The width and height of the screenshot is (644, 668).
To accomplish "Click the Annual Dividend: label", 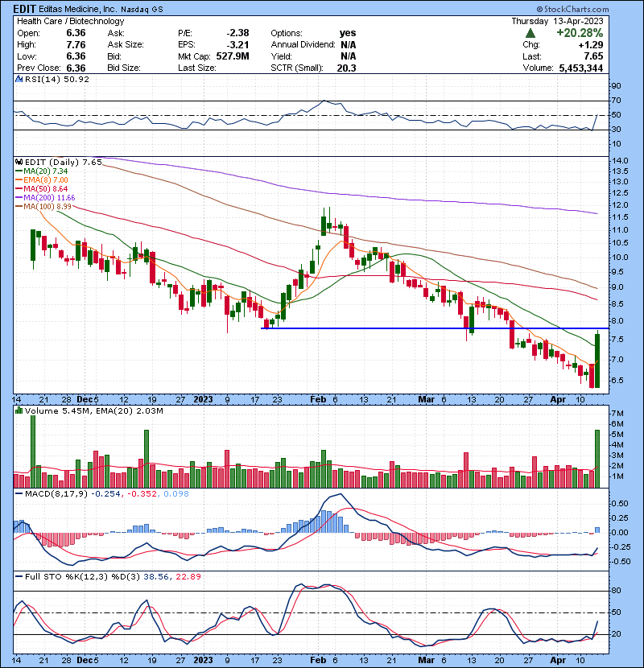I will click(303, 45).
